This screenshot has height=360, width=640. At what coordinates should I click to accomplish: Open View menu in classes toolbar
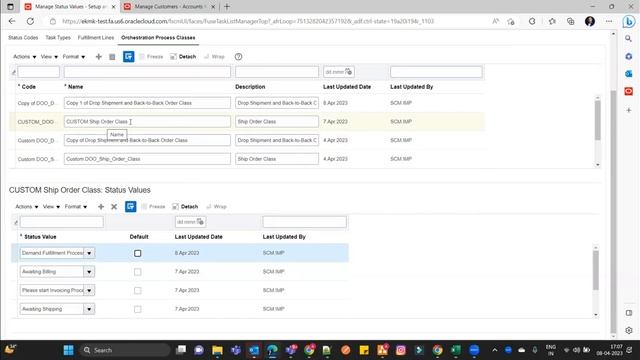[x=49, y=57]
